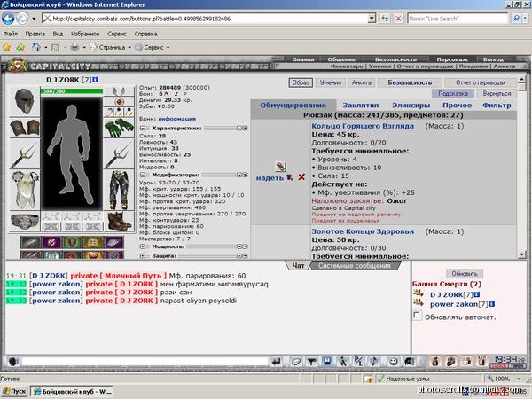Expand the Защита section

[143, 256]
